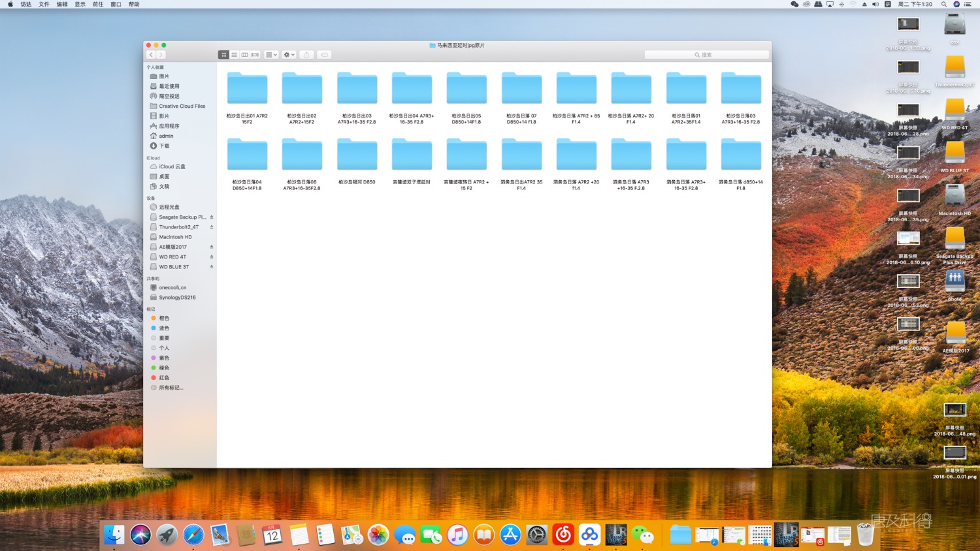Go forward with the Finder forward arrow
Screen dimensions: 980x551
[x=161, y=55]
